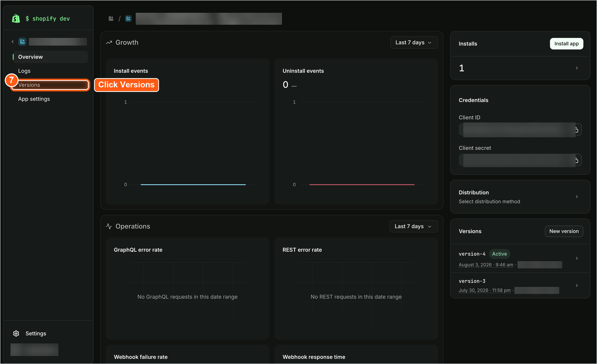
Task: Open Settings at the sidebar bottom
Action: click(x=36, y=333)
